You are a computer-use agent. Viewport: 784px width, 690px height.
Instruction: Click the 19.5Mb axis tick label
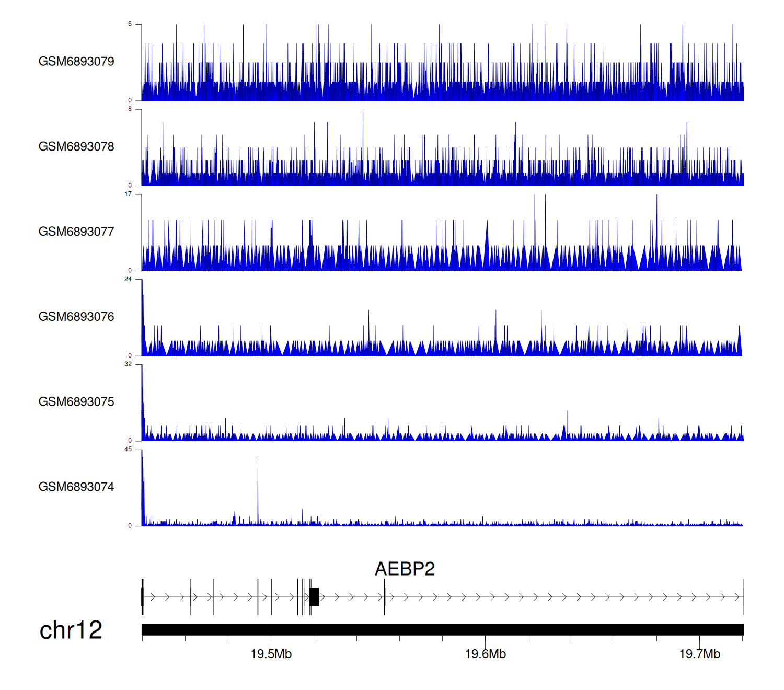pyautogui.click(x=271, y=654)
